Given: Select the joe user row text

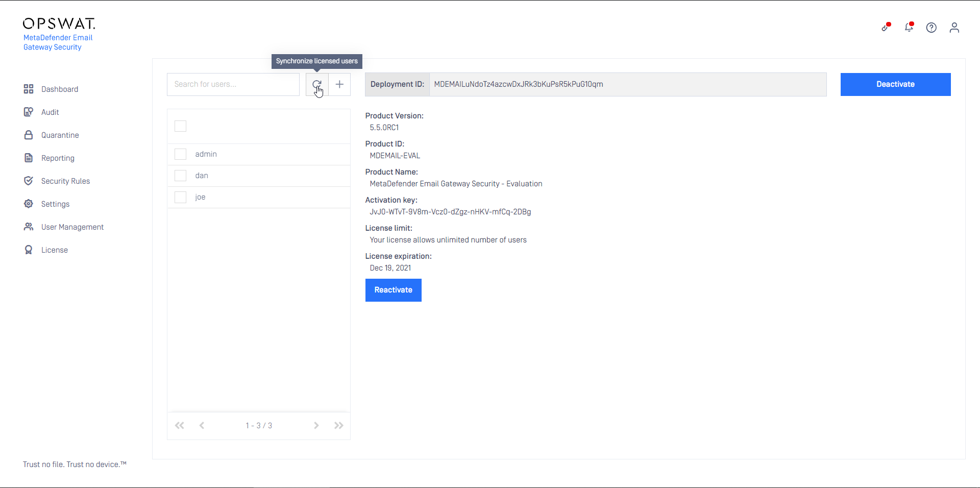Looking at the screenshot, I should click(200, 197).
